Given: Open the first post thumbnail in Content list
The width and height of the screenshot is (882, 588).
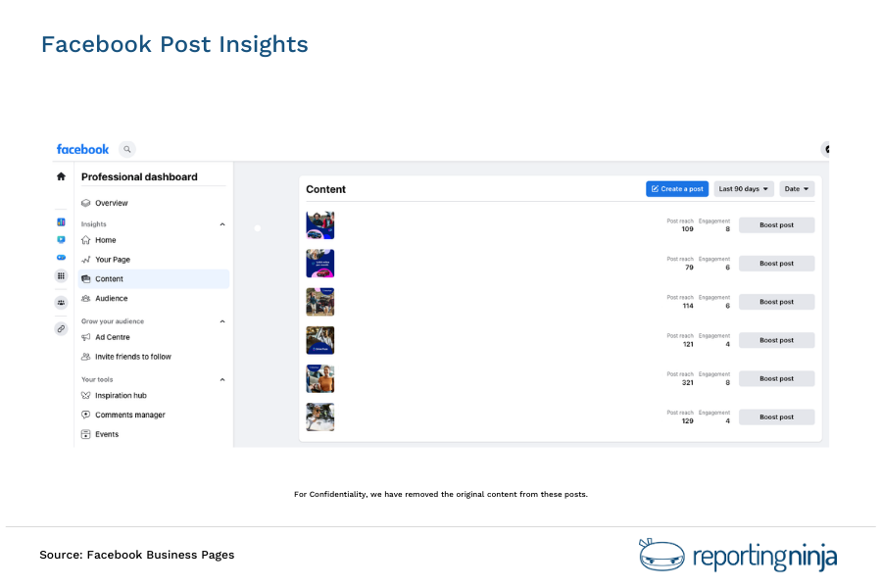Looking at the screenshot, I should tap(319, 224).
